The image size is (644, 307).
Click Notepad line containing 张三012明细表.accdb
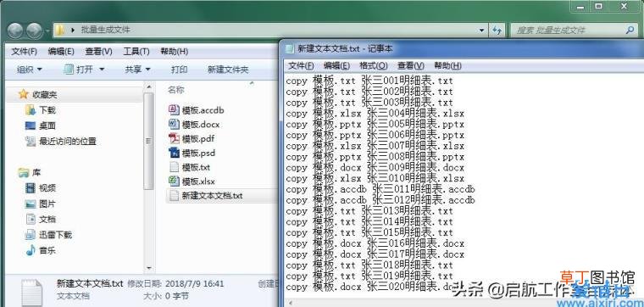[x=380, y=200]
